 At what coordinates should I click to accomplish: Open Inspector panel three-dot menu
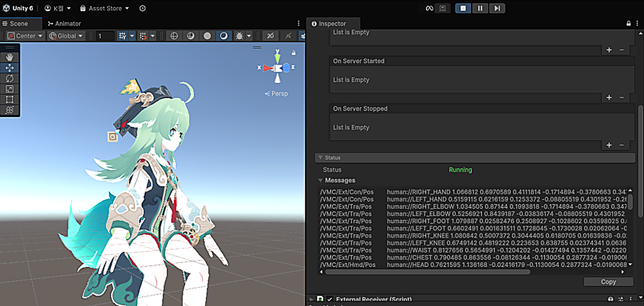[x=637, y=24]
